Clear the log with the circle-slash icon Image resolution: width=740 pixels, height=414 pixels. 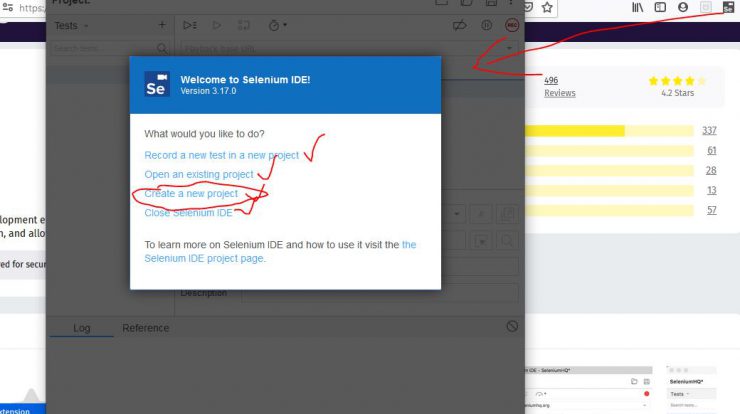[x=512, y=326]
